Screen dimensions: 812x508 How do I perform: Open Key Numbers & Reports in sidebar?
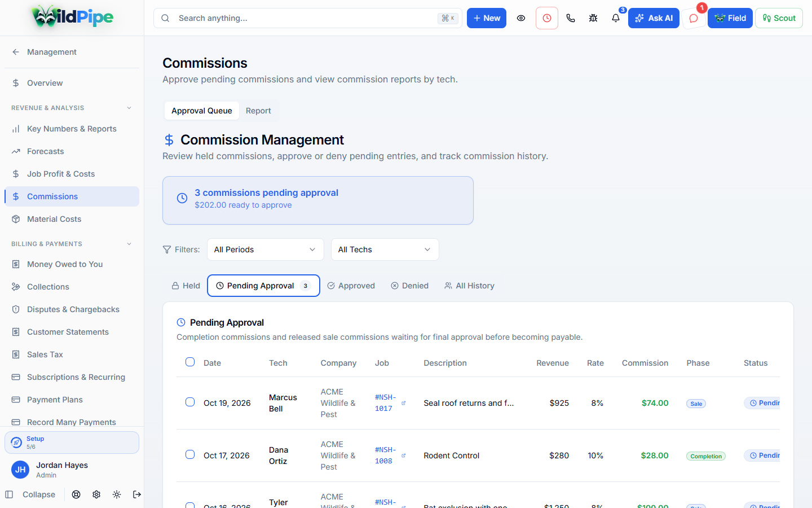click(72, 129)
